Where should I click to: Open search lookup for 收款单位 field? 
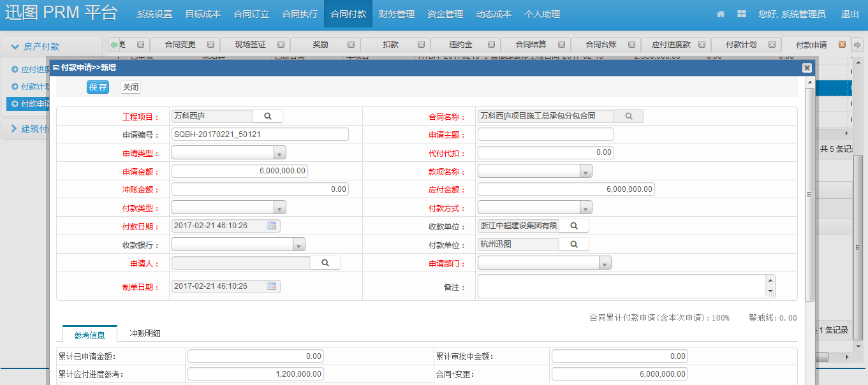click(573, 226)
